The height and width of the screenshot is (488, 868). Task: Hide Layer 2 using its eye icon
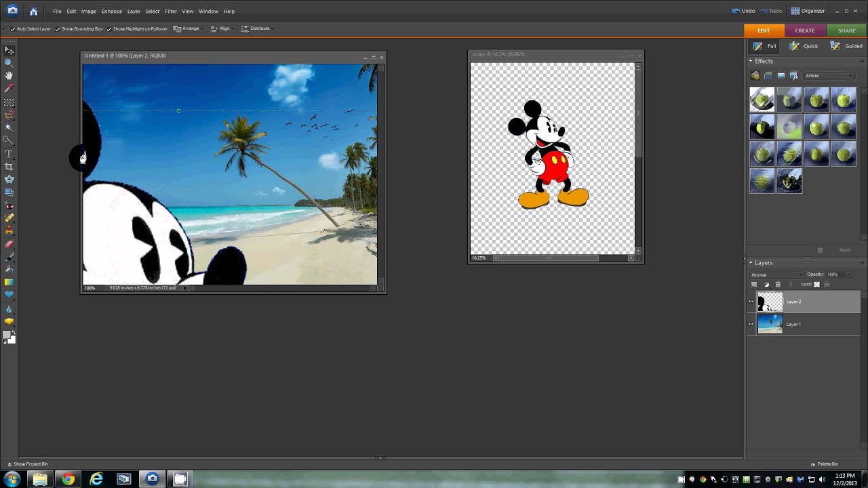pos(751,302)
